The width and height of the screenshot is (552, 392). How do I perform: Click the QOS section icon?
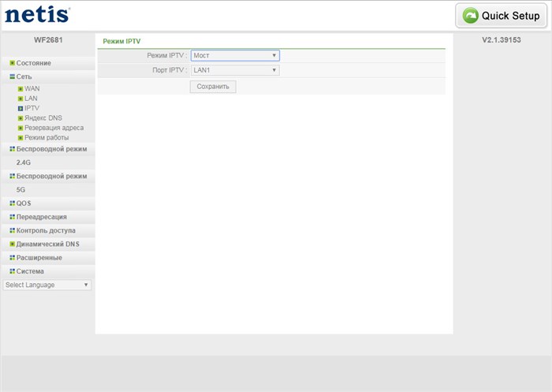(x=13, y=203)
